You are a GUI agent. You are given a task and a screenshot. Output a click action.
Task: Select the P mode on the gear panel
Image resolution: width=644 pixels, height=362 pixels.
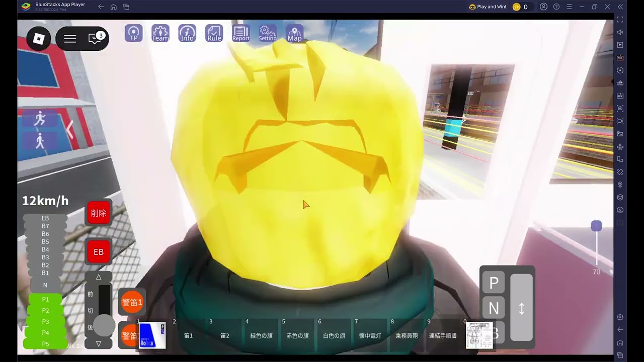pyautogui.click(x=494, y=283)
